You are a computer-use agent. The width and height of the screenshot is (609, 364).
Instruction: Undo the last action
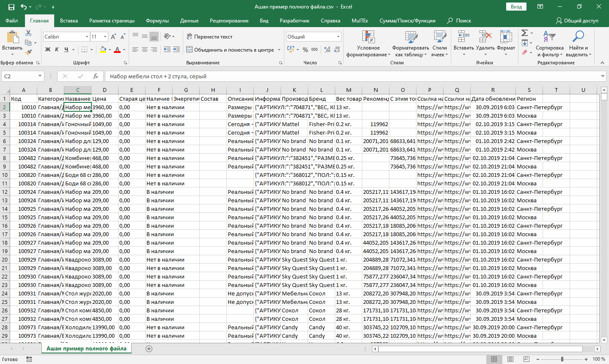click(24, 7)
